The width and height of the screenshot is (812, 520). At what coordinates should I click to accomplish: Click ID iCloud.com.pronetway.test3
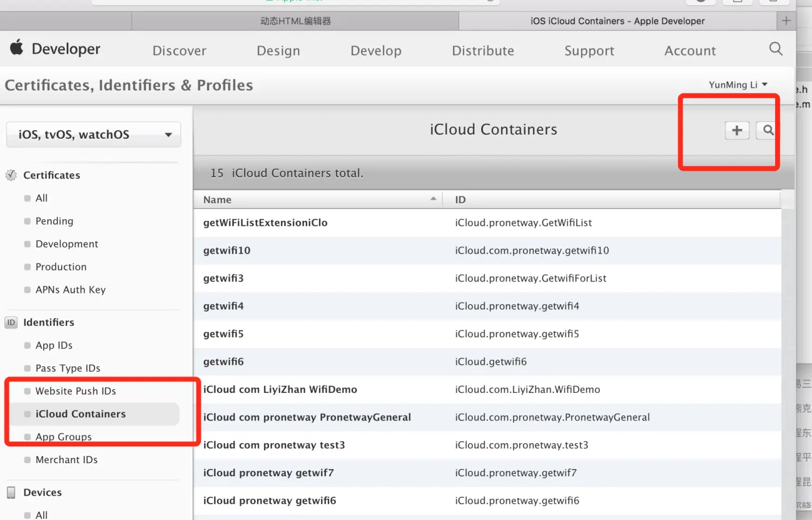click(x=521, y=445)
